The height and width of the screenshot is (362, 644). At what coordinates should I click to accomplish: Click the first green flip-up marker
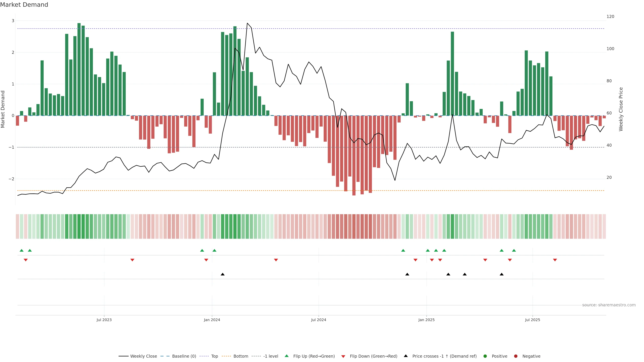pos(21,251)
